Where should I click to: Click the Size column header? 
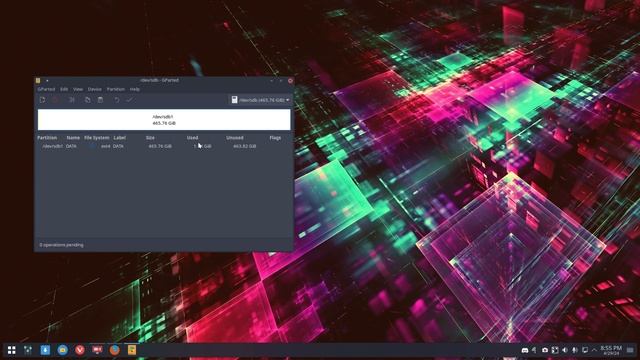pos(150,138)
